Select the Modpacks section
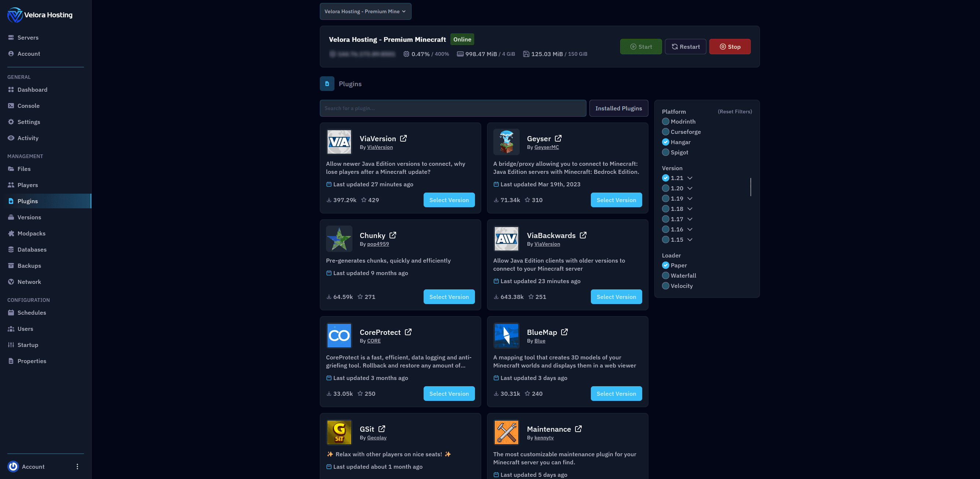980x479 pixels. pos(31,233)
